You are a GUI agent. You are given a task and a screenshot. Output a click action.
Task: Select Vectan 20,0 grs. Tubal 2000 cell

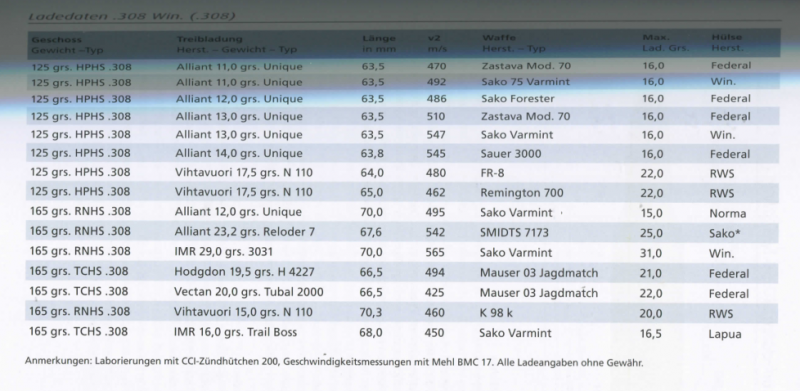249,292
